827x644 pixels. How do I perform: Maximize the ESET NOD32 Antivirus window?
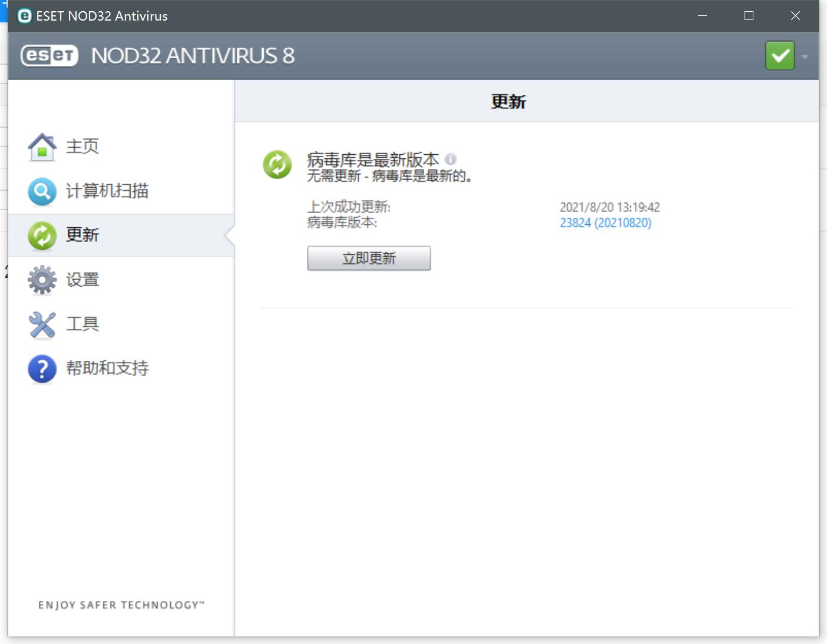click(749, 16)
